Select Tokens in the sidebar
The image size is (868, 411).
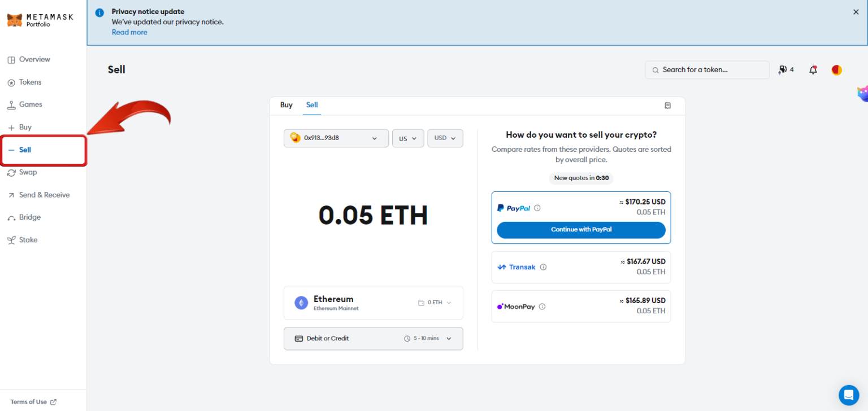point(29,82)
